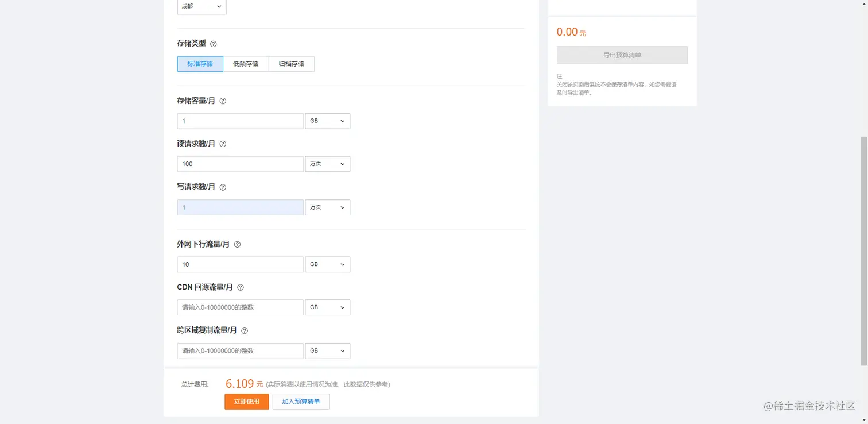Open help icon next to 跨区域复制流量/月

point(245,331)
